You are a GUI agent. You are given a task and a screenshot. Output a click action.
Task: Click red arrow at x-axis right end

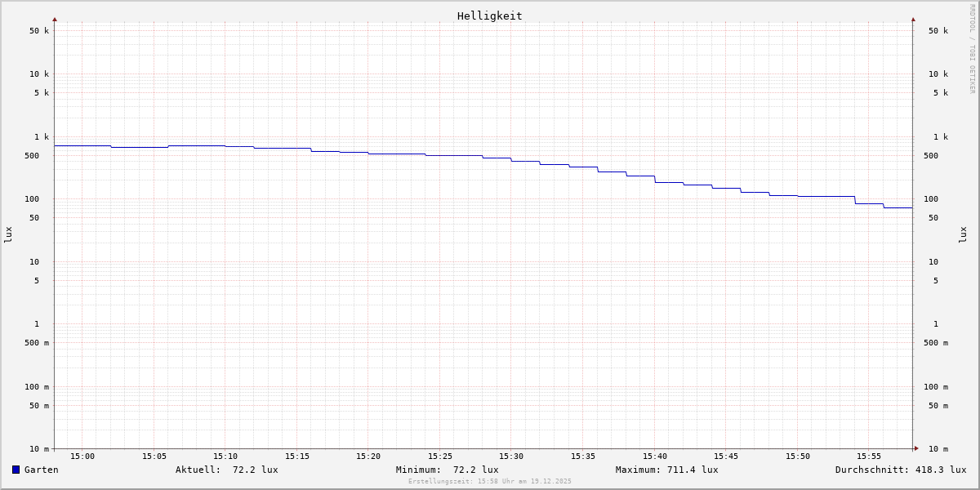coord(916,448)
